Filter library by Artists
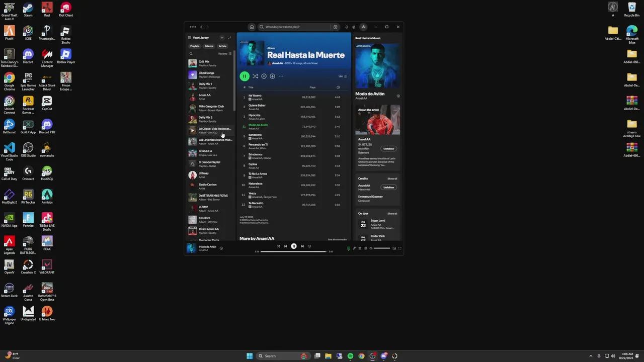Screen dimensions: 644x362 [222, 46]
